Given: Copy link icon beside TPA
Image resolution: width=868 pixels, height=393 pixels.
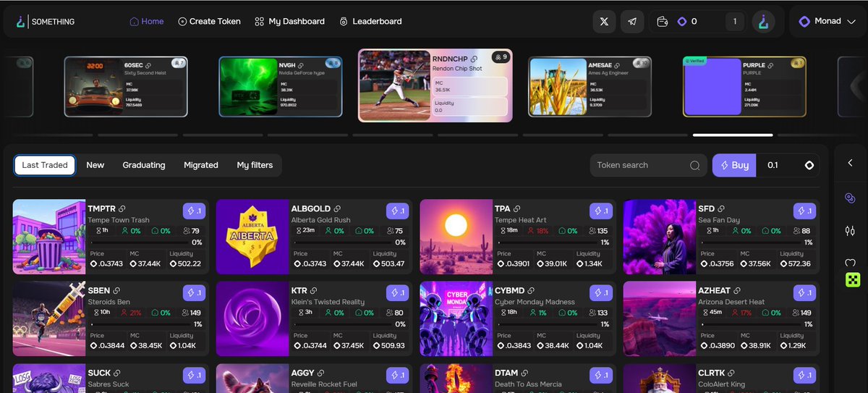Looking at the screenshot, I should coord(517,209).
